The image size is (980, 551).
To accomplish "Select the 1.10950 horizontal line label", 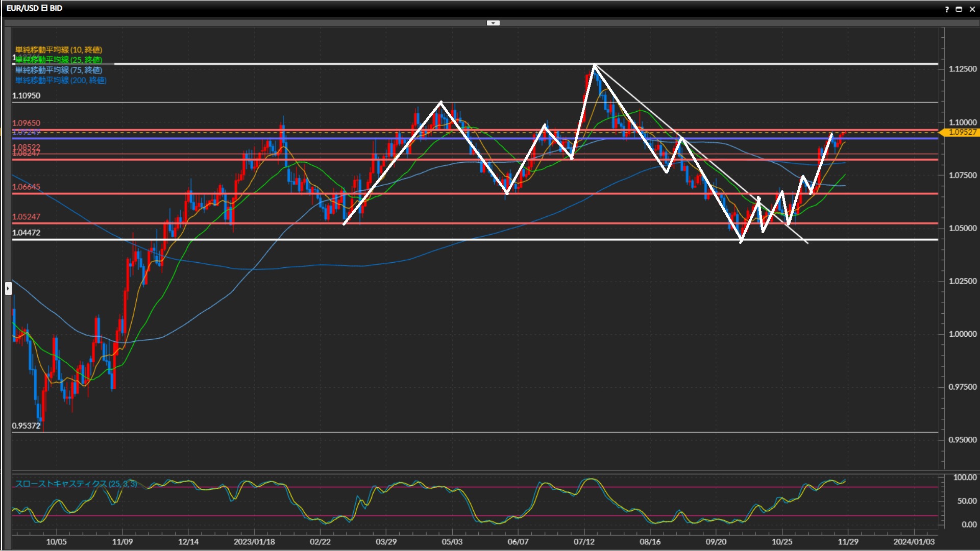I will (x=26, y=96).
